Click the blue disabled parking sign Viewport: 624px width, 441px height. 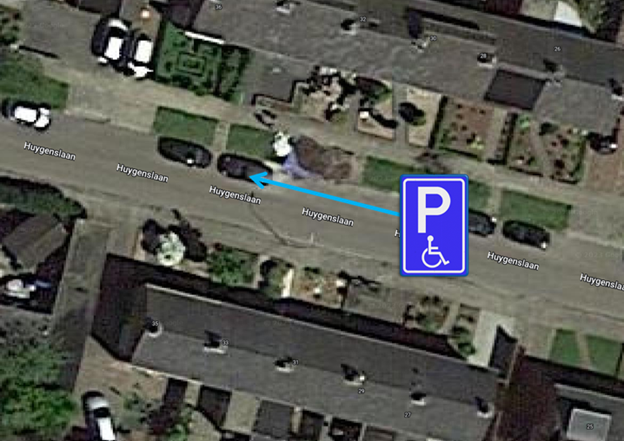(434, 225)
